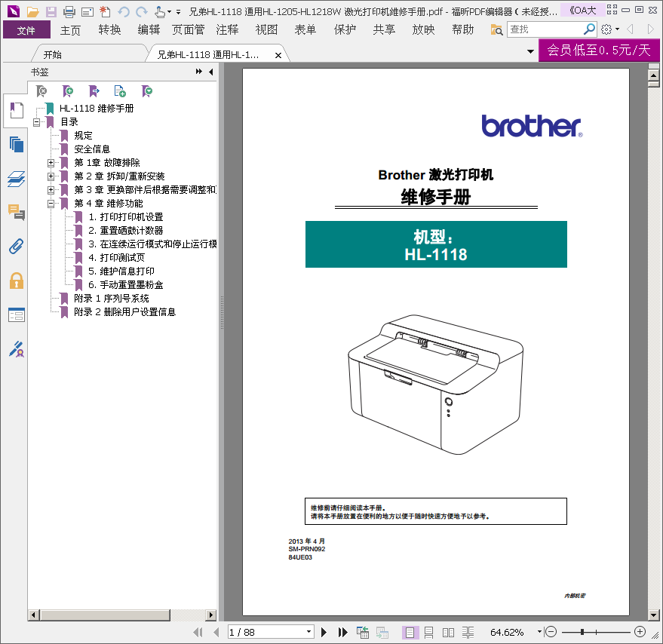Close the 兄弟HL-1118 document tab

278,55
